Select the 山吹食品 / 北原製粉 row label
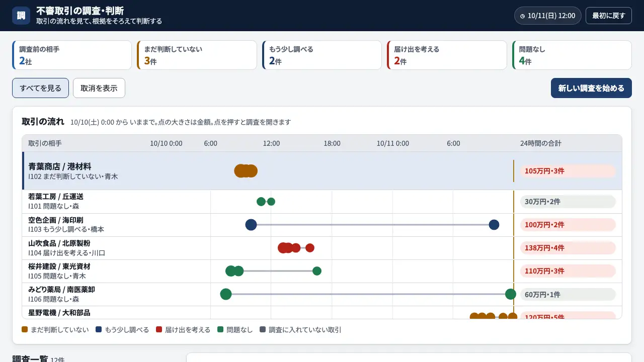The height and width of the screenshot is (362, 644). [59, 243]
